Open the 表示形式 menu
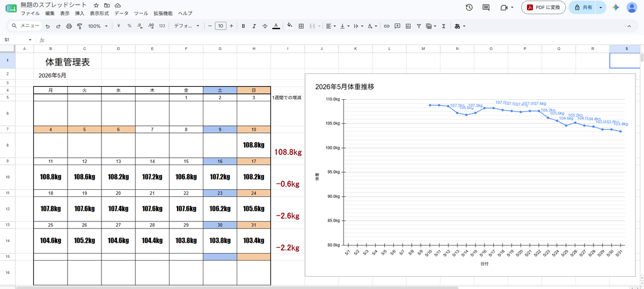 coord(100,13)
